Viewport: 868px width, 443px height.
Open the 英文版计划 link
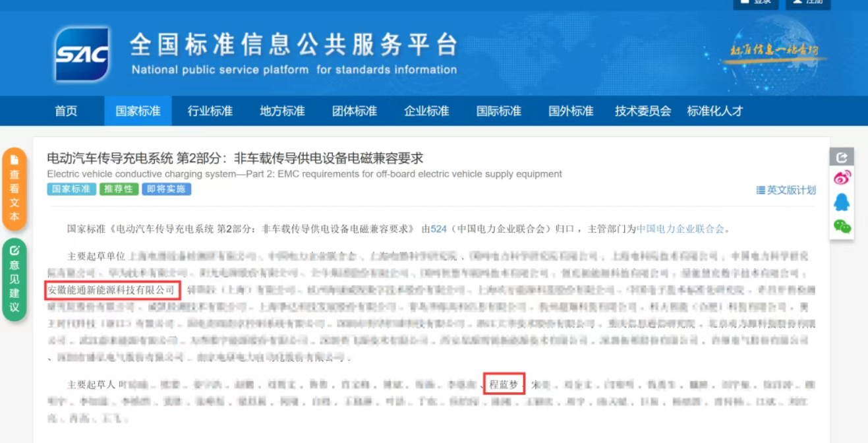786,190
